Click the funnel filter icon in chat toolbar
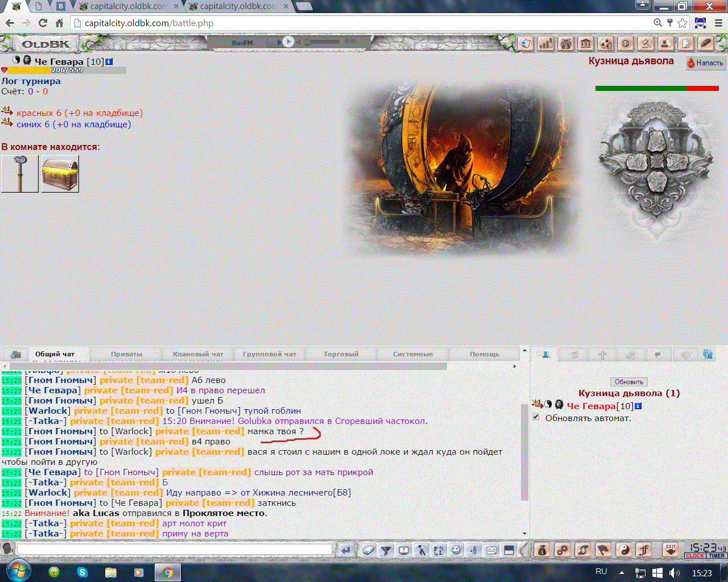The height and width of the screenshot is (582, 728). pyautogui.click(x=386, y=550)
